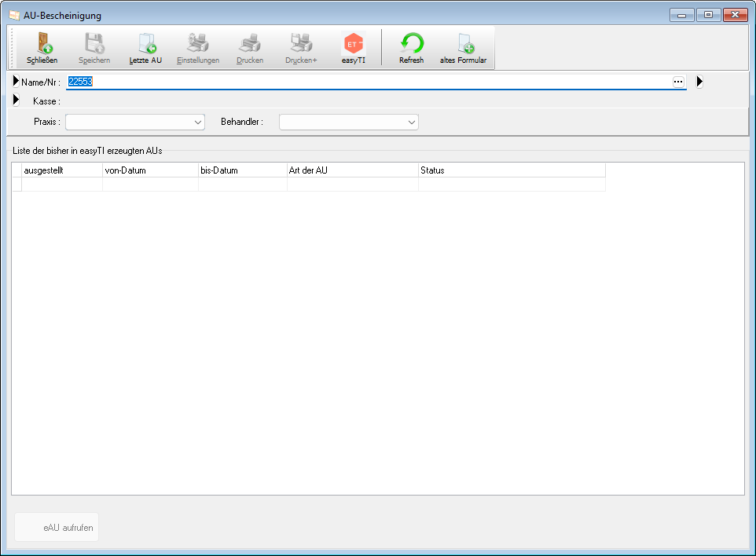Click the Drucken+ toolbar icon
The width and height of the screenshot is (756, 556).
tap(301, 44)
